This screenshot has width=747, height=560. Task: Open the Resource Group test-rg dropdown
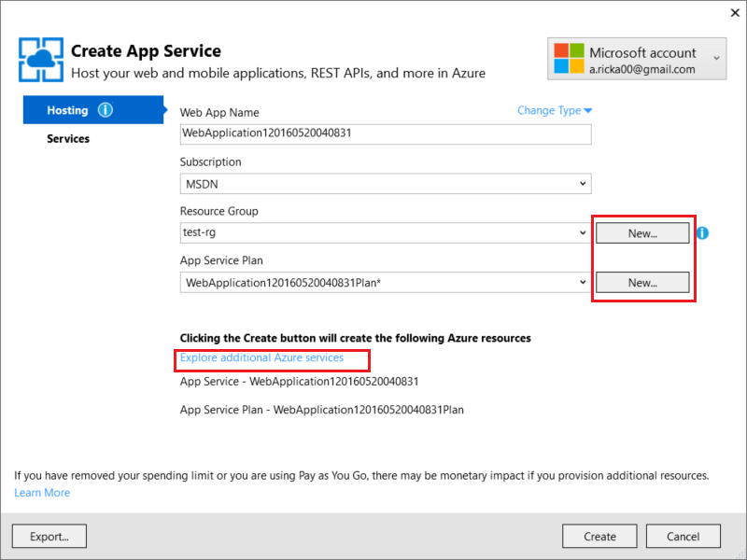coord(386,232)
